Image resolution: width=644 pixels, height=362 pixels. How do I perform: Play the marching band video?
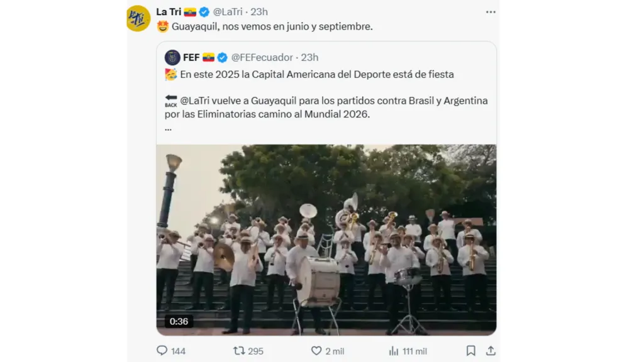pos(326,239)
